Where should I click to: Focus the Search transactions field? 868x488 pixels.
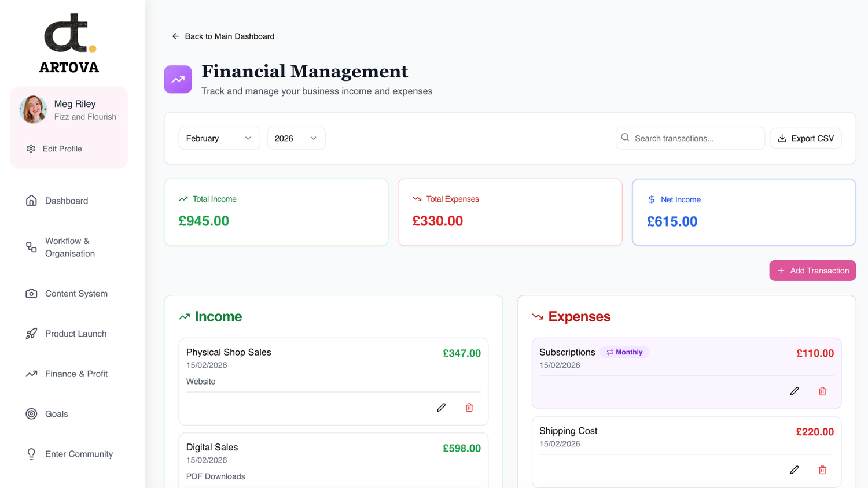coord(690,138)
